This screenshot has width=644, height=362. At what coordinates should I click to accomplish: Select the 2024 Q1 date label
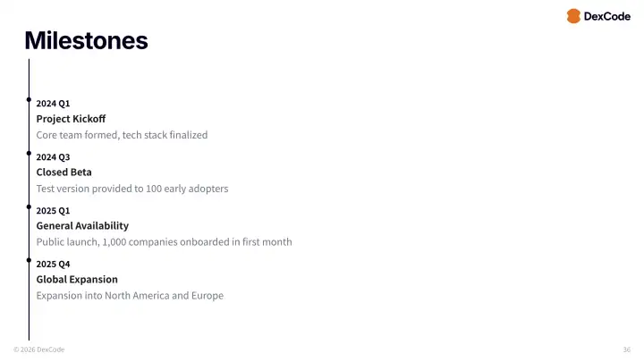pos(53,104)
